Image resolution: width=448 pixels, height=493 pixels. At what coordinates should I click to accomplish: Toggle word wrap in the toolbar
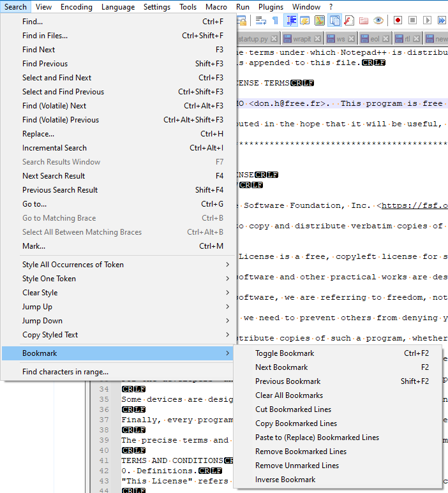pyautogui.click(x=262, y=21)
